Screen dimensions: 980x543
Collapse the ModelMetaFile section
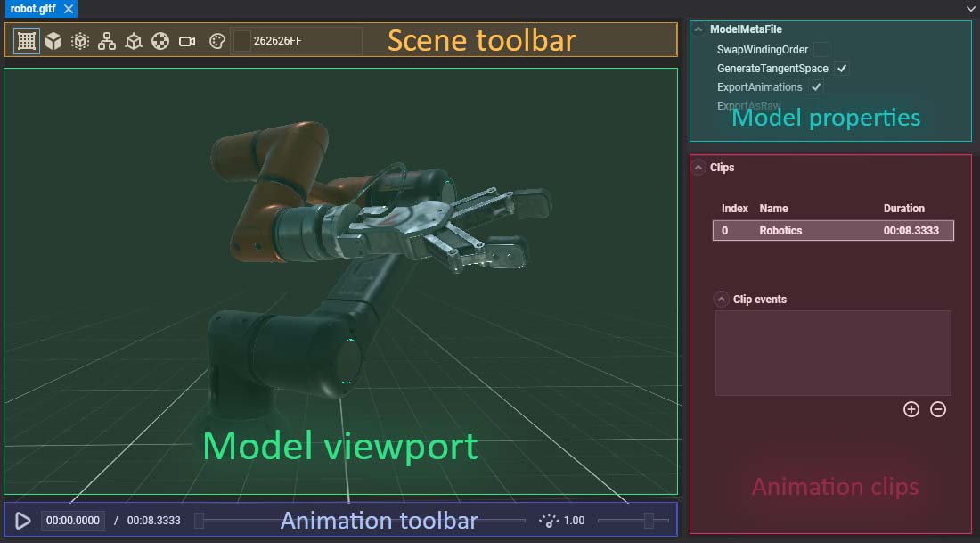click(x=698, y=29)
